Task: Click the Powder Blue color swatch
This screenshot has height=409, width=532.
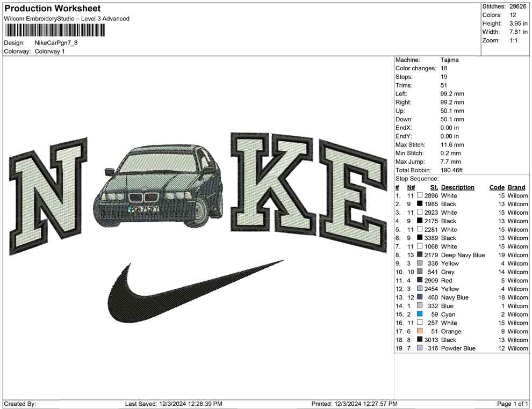Action: [x=420, y=348]
